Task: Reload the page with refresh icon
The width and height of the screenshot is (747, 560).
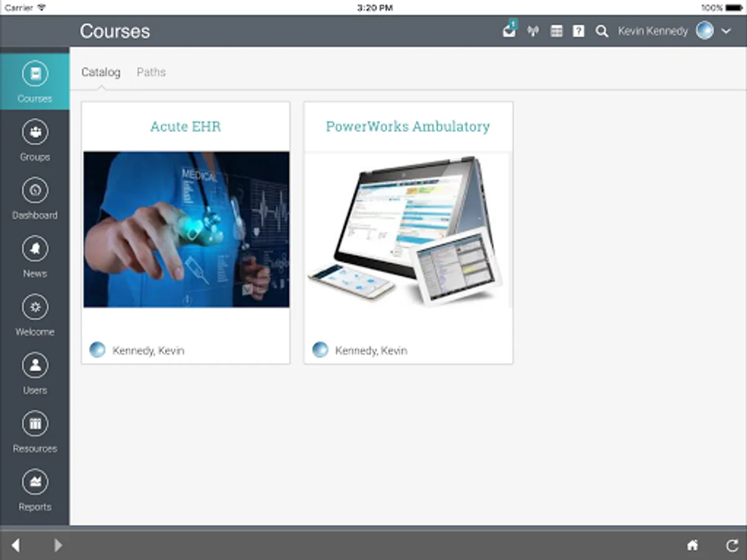Action: [x=732, y=546]
